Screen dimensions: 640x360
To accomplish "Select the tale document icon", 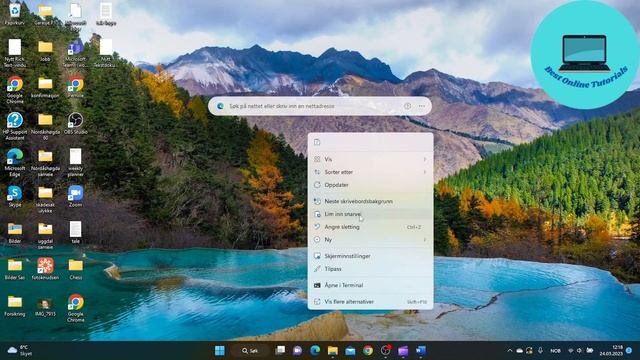I will coord(76,232).
